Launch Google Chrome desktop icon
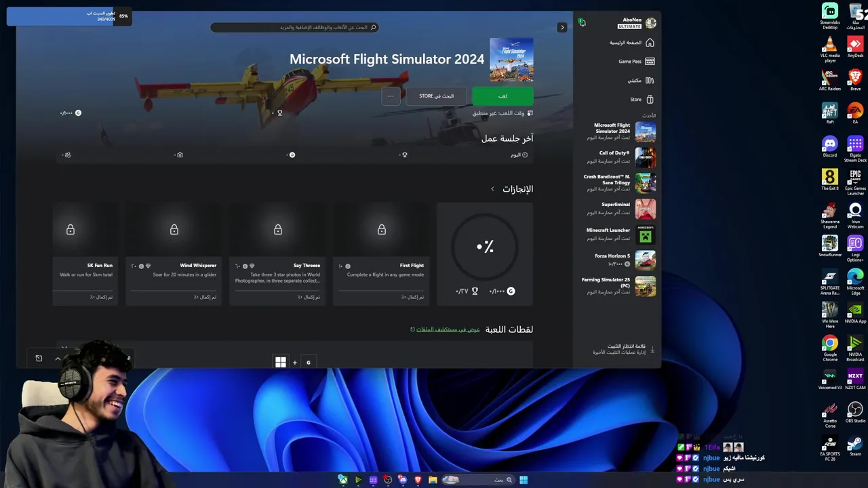868x488 pixels. [830, 348]
